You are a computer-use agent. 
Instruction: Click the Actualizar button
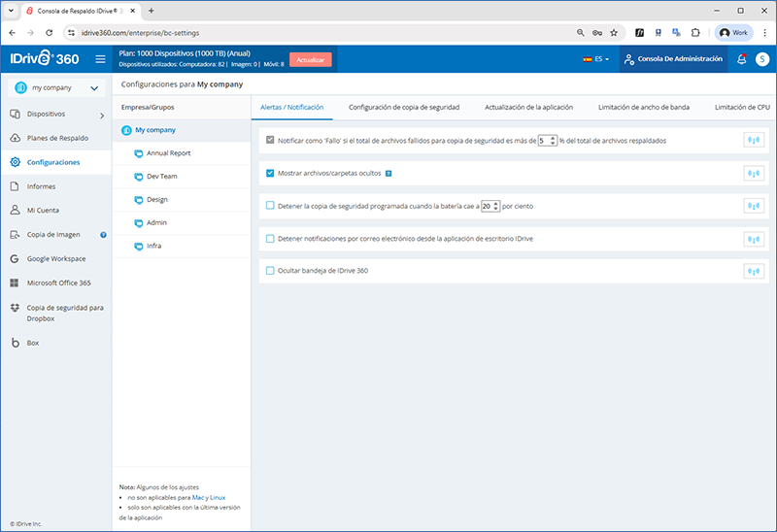[x=310, y=59]
